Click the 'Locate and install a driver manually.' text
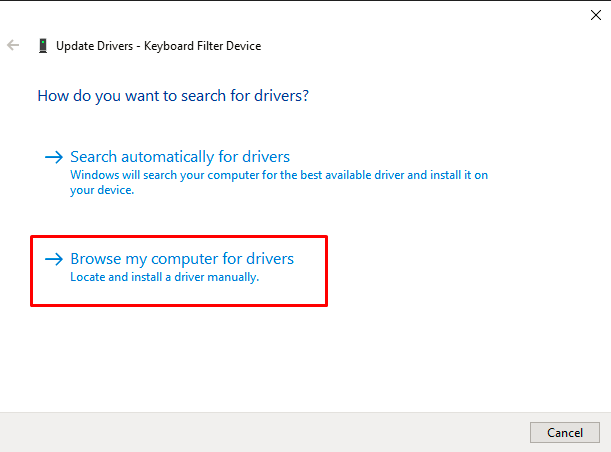Viewport: 611px width, 452px height. click(164, 277)
